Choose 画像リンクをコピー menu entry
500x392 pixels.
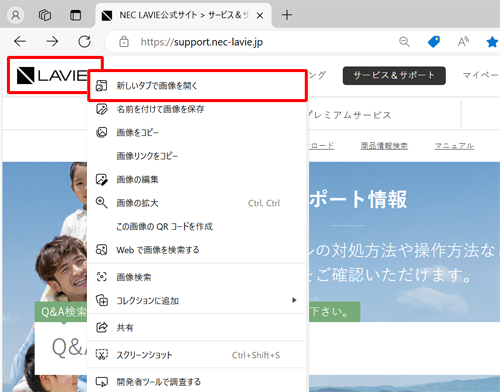coord(197,156)
